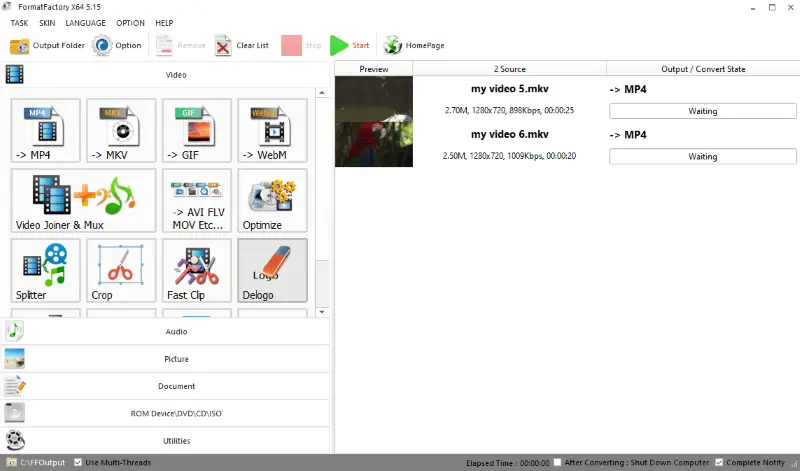Open the Crop tool
The image size is (800, 471).
coord(121,270)
